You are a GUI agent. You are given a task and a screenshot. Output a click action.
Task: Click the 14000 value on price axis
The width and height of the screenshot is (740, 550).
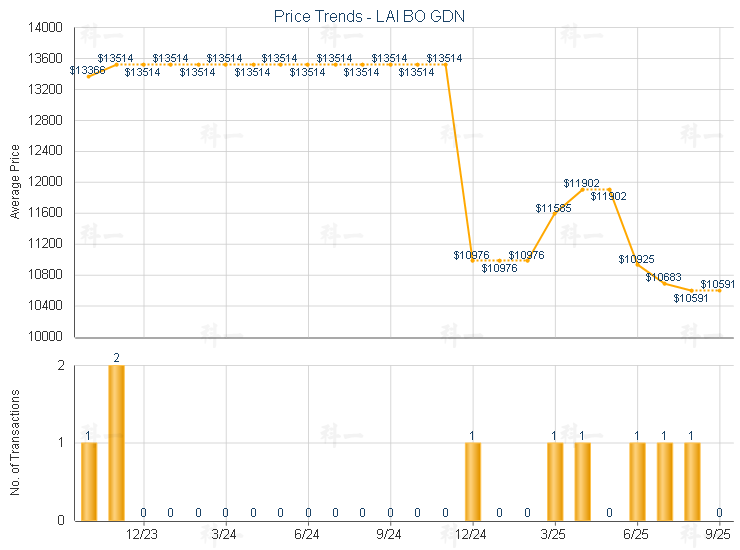47,28
